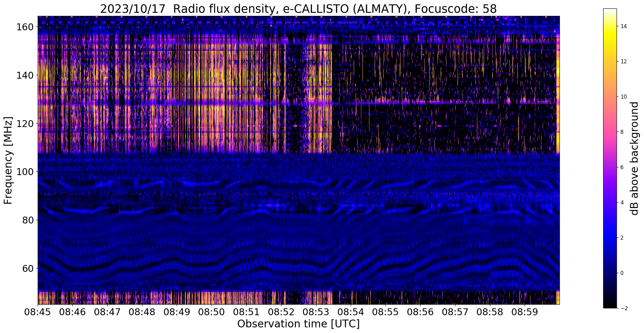Image resolution: width=644 pixels, height=333 pixels.
Task: Click the colorbar tick label 0
Action: click(622, 273)
